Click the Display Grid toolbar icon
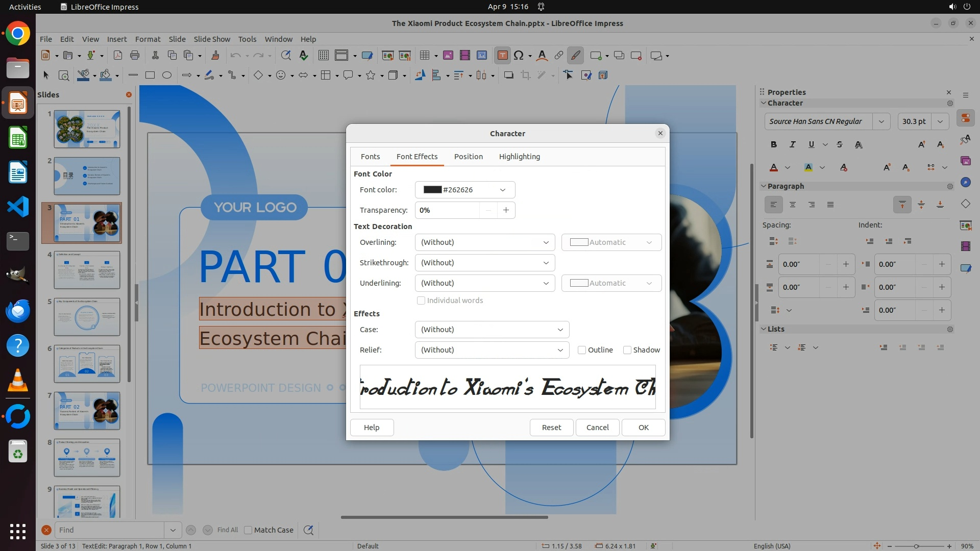This screenshot has height=551, width=980. [323, 56]
